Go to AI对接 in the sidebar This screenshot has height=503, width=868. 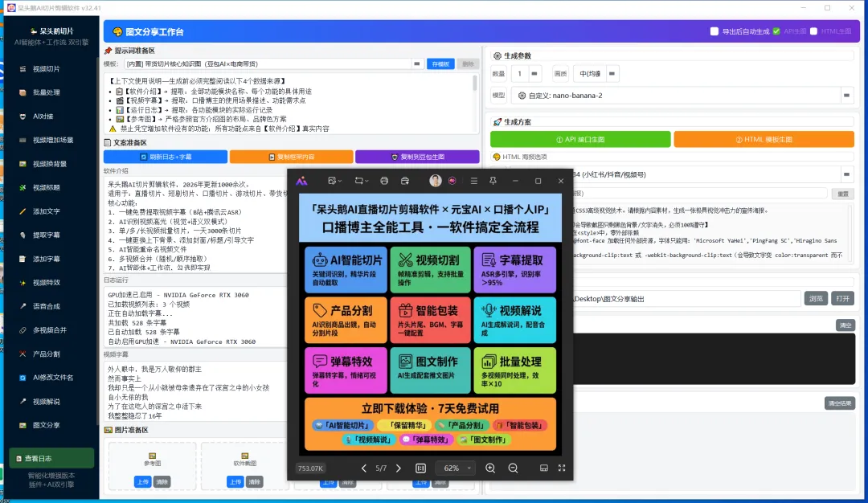(x=43, y=117)
